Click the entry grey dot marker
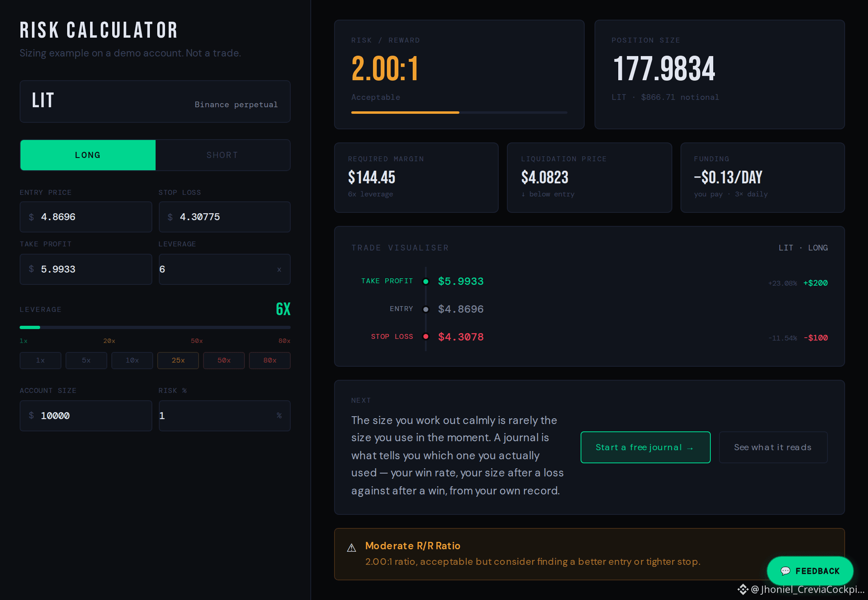This screenshot has height=600, width=868. [426, 309]
